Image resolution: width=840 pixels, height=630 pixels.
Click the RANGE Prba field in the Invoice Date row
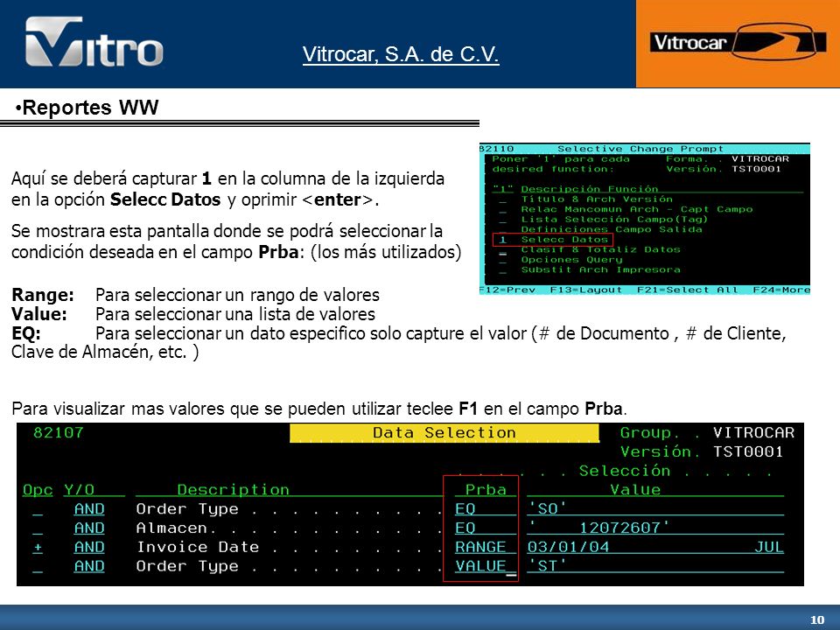(x=486, y=548)
